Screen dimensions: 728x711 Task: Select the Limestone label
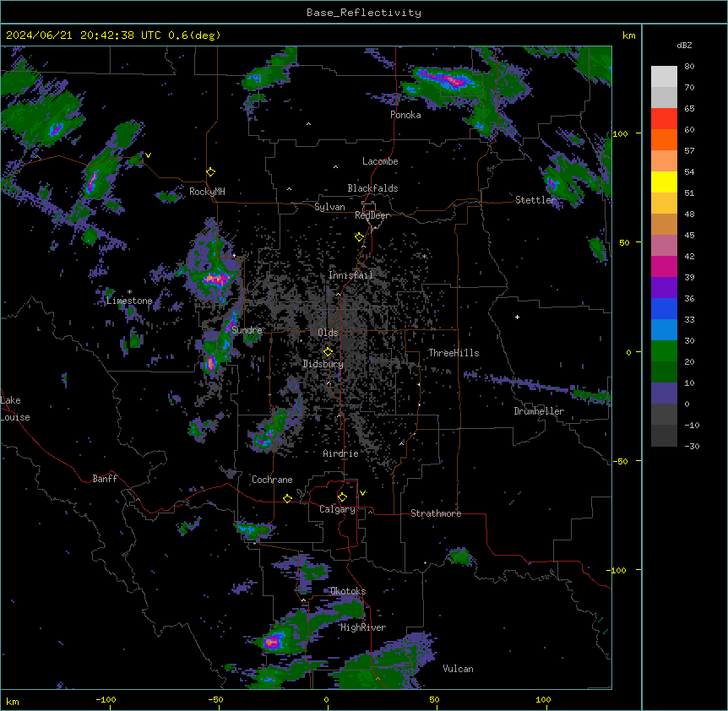(129, 301)
